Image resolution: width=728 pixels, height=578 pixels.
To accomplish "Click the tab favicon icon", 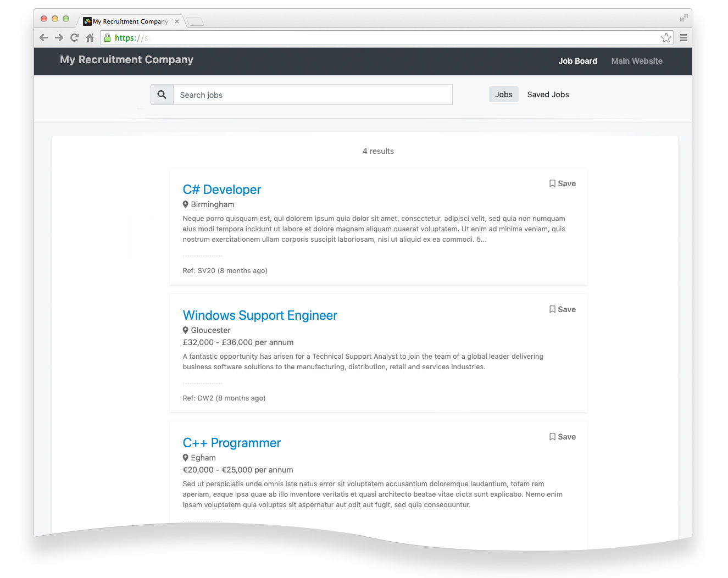I will pos(87,21).
